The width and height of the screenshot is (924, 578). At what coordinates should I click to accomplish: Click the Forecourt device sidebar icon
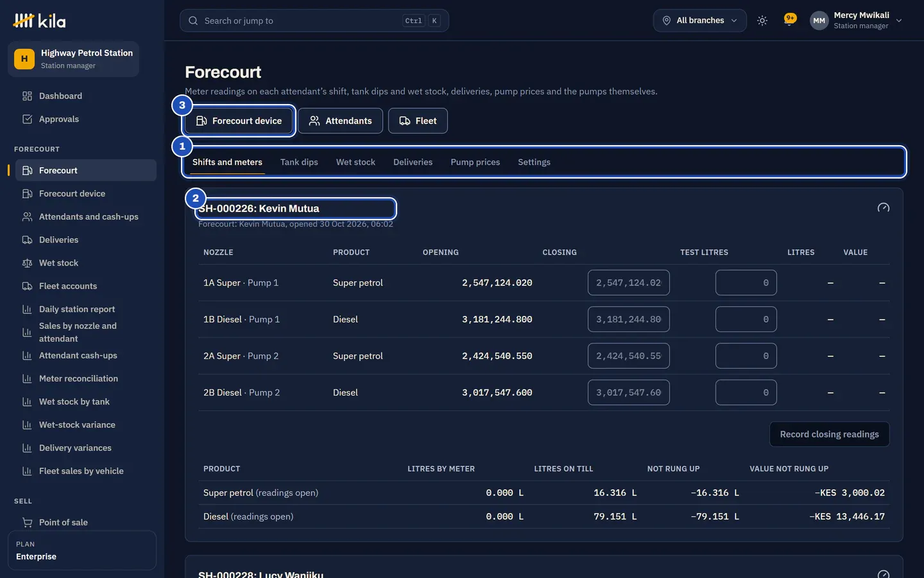point(27,193)
